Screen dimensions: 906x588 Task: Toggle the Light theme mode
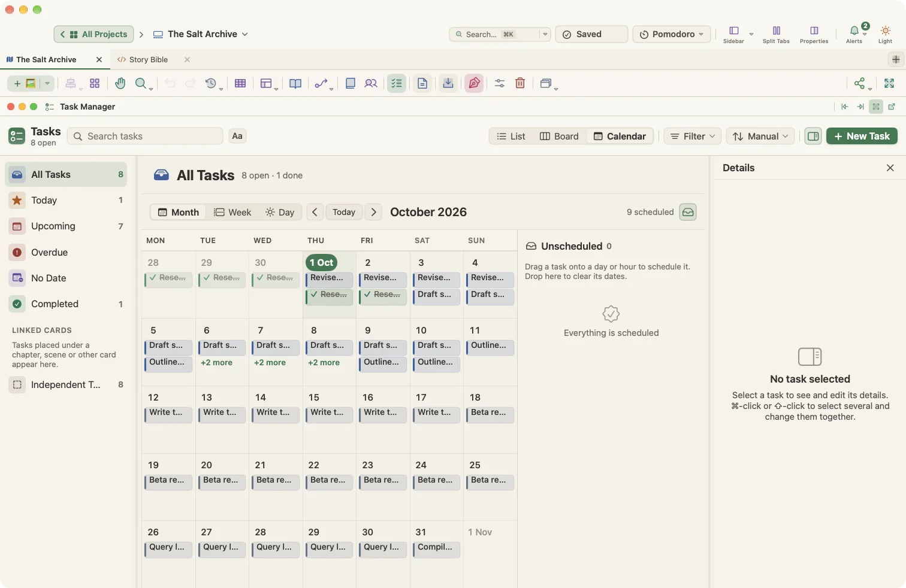coord(885,34)
